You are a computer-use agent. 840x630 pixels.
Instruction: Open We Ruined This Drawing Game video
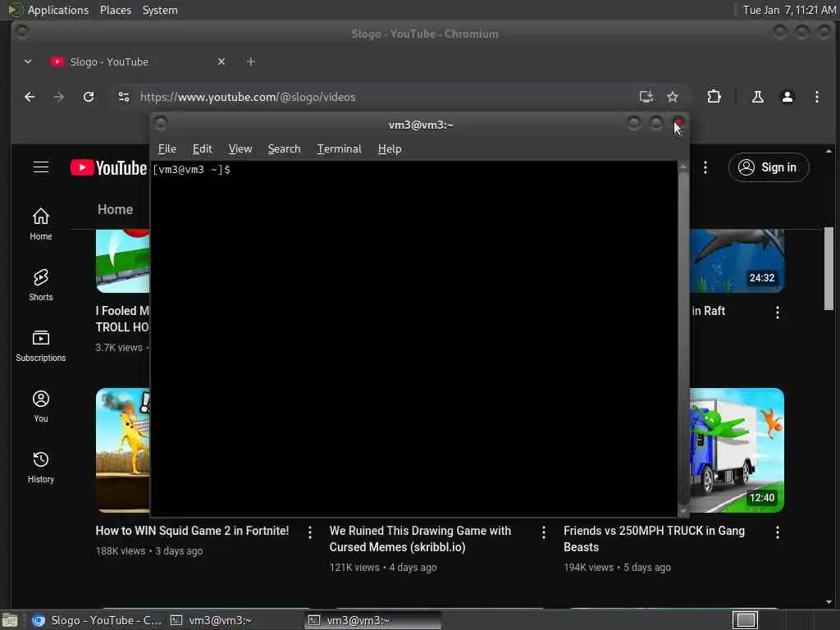coord(420,539)
